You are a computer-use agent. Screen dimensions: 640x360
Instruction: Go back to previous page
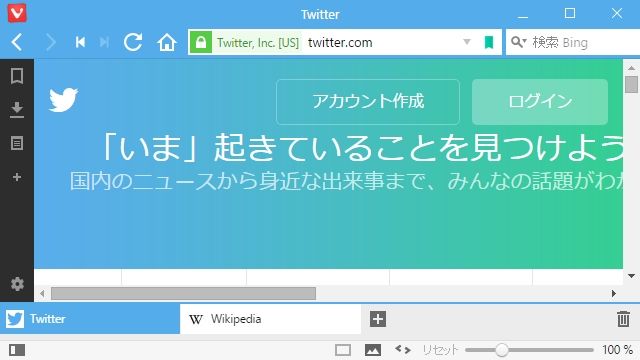point(17,42)
